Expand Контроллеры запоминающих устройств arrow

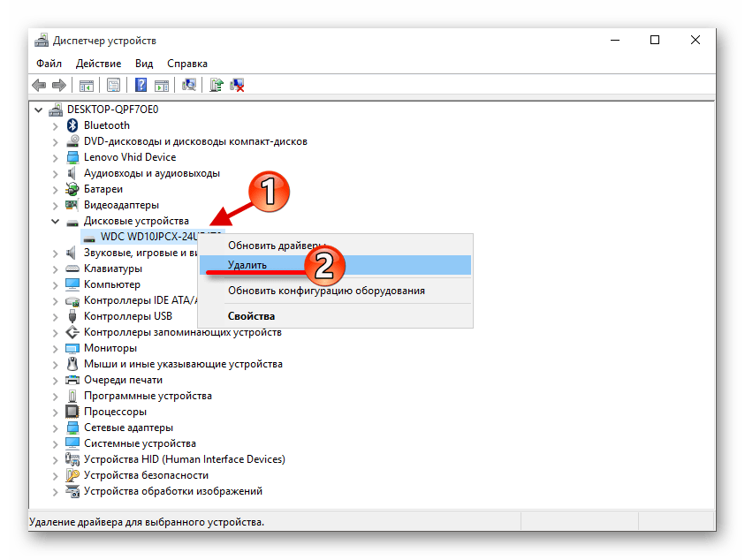(x=55, y=332)
